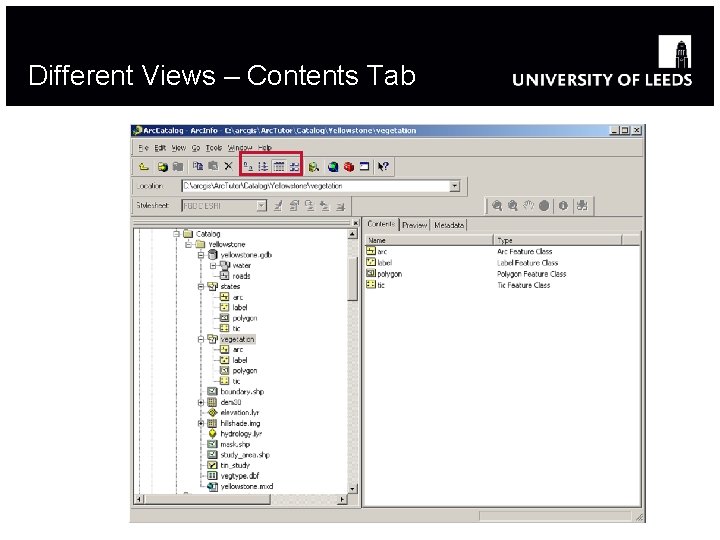The width and height of the screenshot is (720, 540).
Task: Click the What's This help icon
Action: [x=383, y=167]
